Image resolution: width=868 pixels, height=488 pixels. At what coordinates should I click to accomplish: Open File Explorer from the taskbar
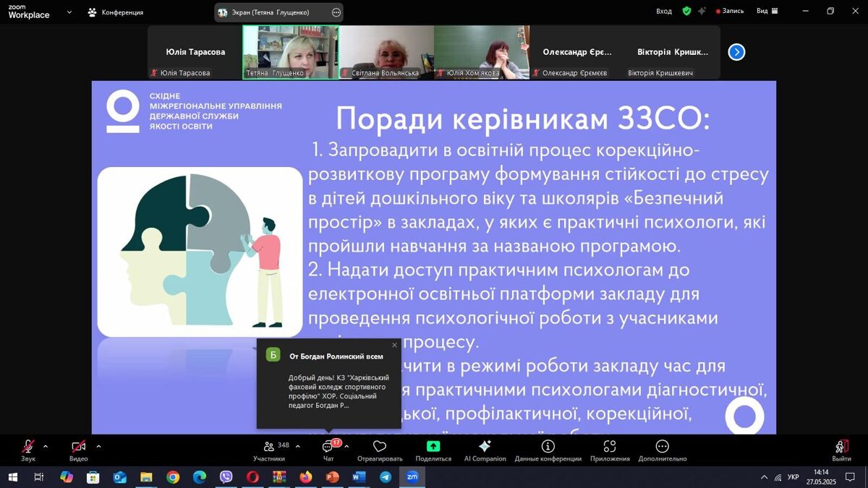pyautogui.click(x=146, y=477)
